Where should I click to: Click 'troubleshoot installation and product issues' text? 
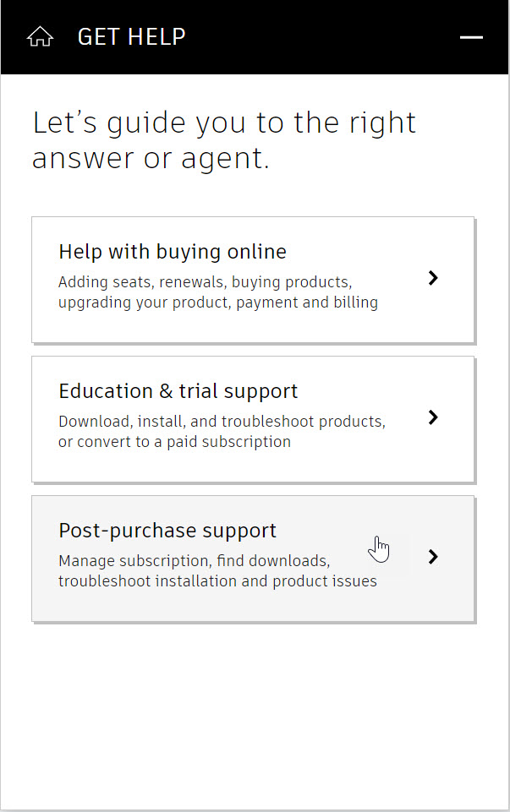click(217, 581)
